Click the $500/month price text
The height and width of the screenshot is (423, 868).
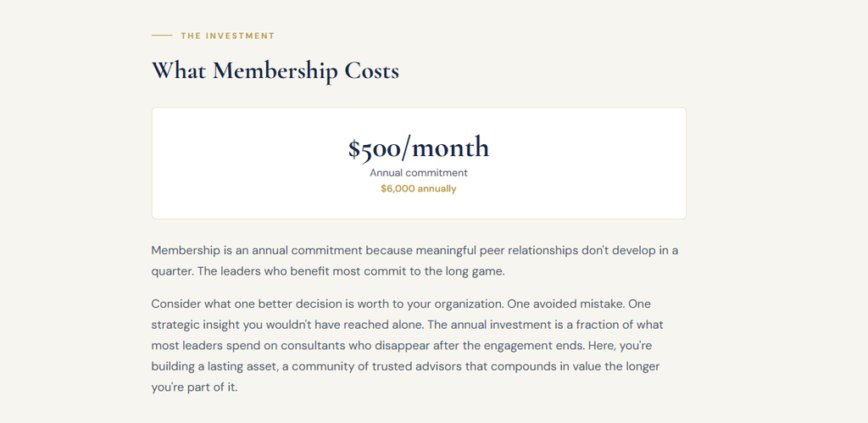pos(418,148)
